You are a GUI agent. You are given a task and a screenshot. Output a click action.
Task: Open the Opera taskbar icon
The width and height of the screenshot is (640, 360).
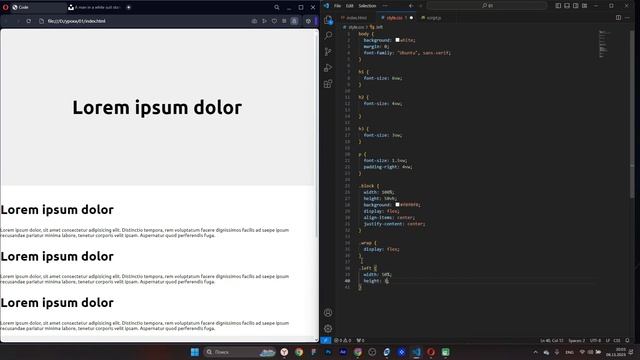pos(431,352)
